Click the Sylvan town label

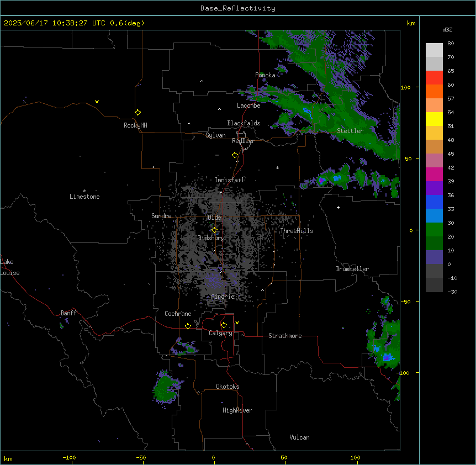(x=215, y=135)
